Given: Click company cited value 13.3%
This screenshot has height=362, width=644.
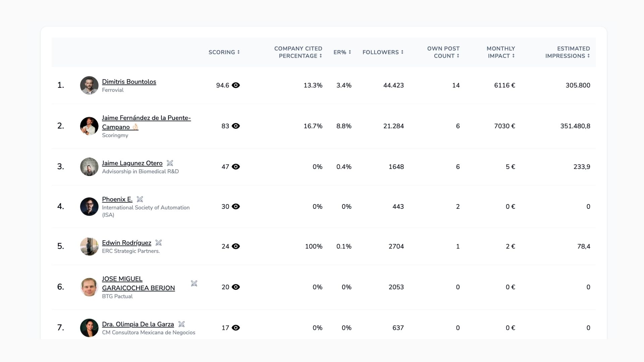Looking at the screenshot, I should 313,85.
